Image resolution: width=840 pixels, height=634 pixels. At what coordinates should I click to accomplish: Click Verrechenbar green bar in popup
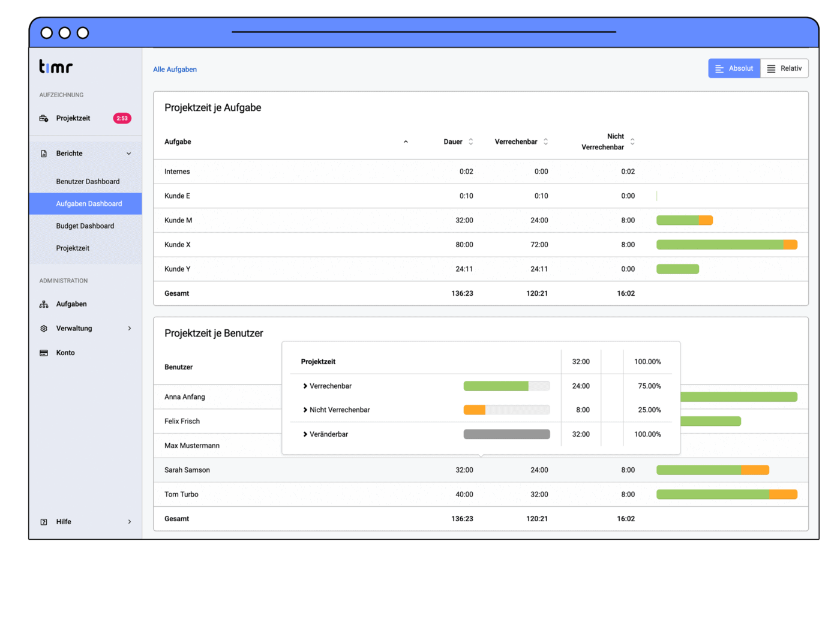pos(496,386)
